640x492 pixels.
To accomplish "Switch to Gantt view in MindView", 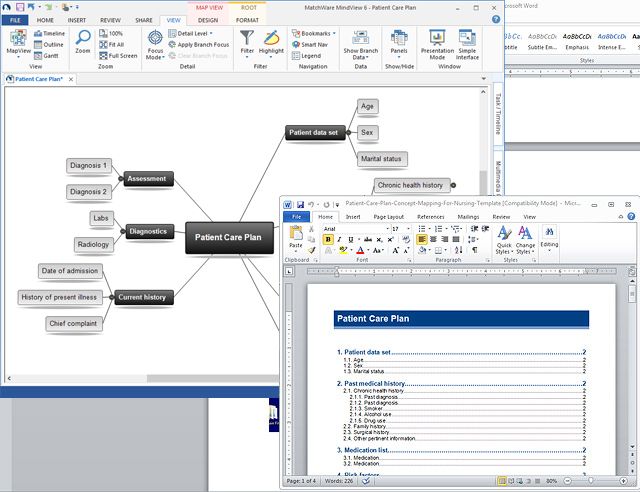I will [46, 56].
